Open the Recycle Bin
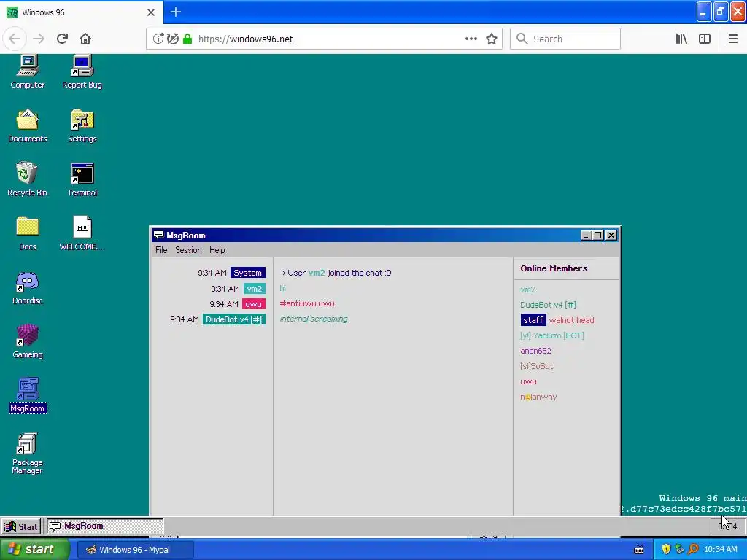Viewport: 747px width, 560px height. 27,179
